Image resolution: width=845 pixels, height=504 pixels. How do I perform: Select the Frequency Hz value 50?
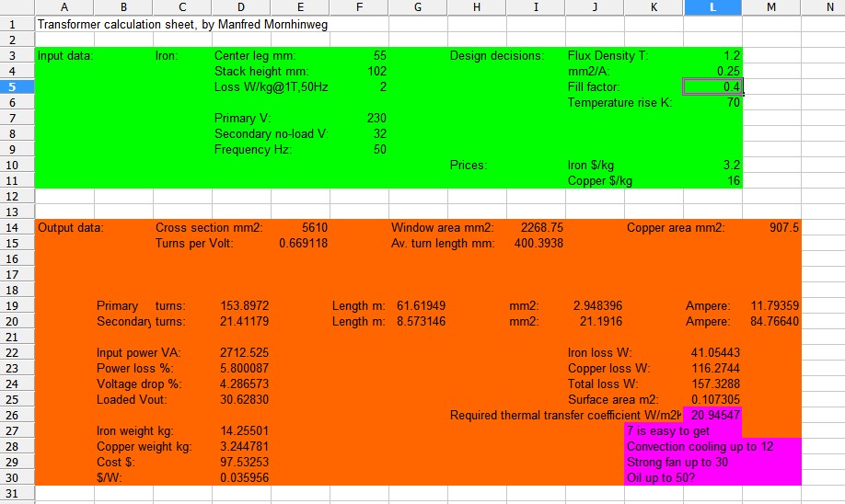380,149
